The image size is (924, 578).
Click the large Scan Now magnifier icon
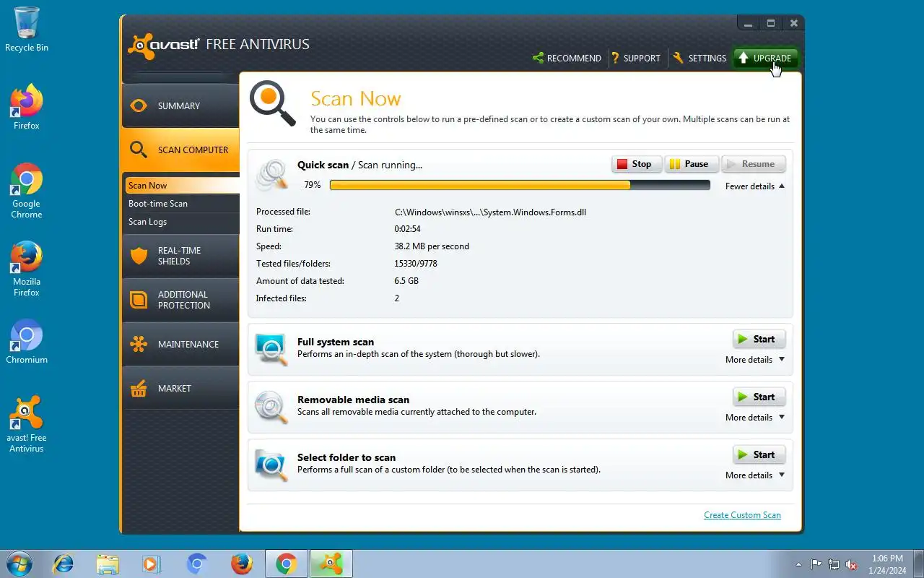point(273,103)
